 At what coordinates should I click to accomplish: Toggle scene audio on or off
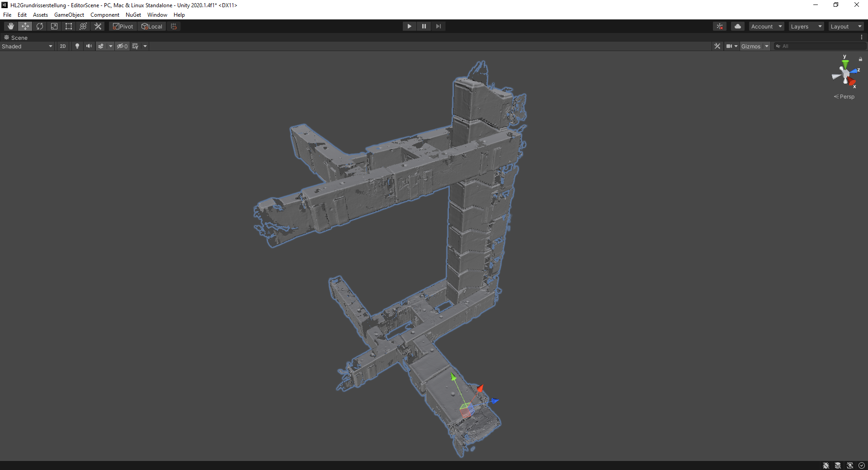pyautogui.click(x=89, y=46)
